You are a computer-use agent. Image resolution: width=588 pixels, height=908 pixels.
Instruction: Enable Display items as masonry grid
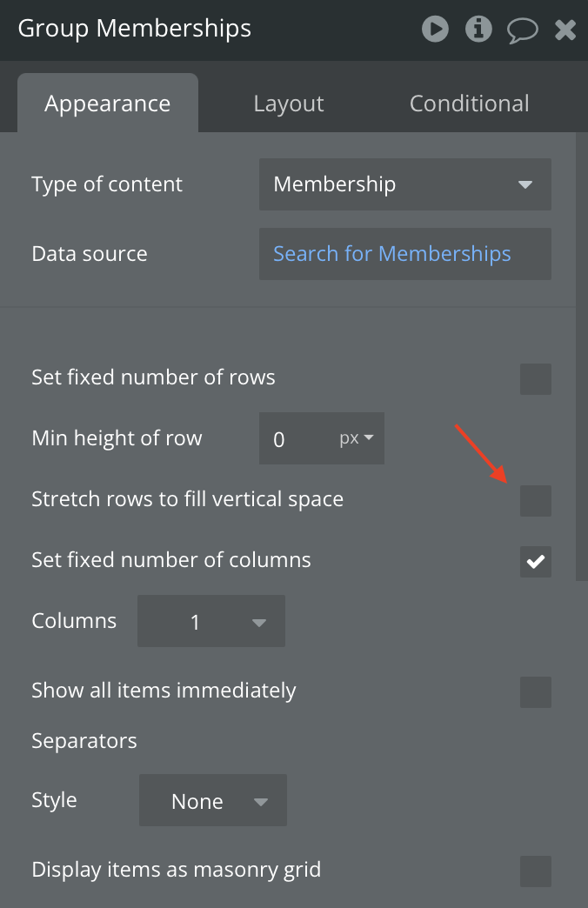[535, 871]
